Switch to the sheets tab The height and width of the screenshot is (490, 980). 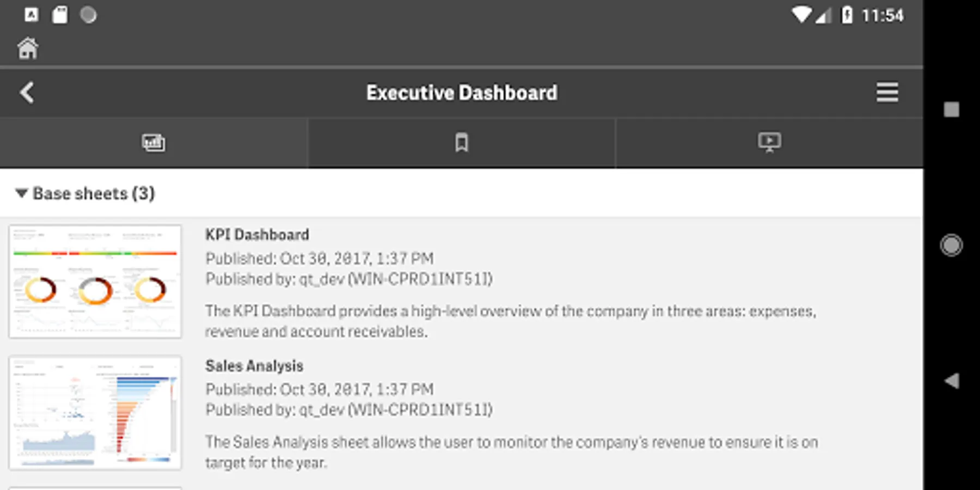(x=154, y=143)
